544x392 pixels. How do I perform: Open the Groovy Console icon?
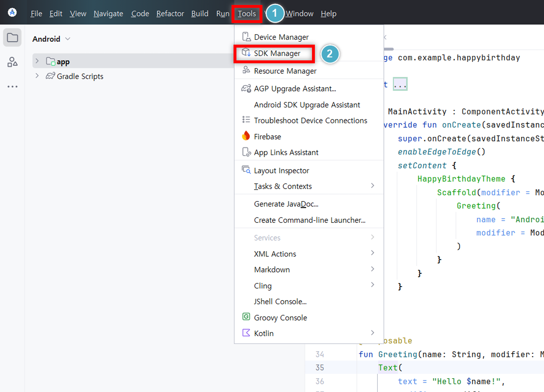[x=246, y=317]
